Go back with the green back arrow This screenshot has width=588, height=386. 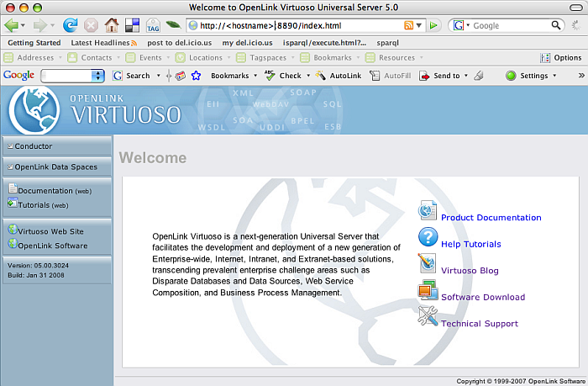(x=11, y=25)
